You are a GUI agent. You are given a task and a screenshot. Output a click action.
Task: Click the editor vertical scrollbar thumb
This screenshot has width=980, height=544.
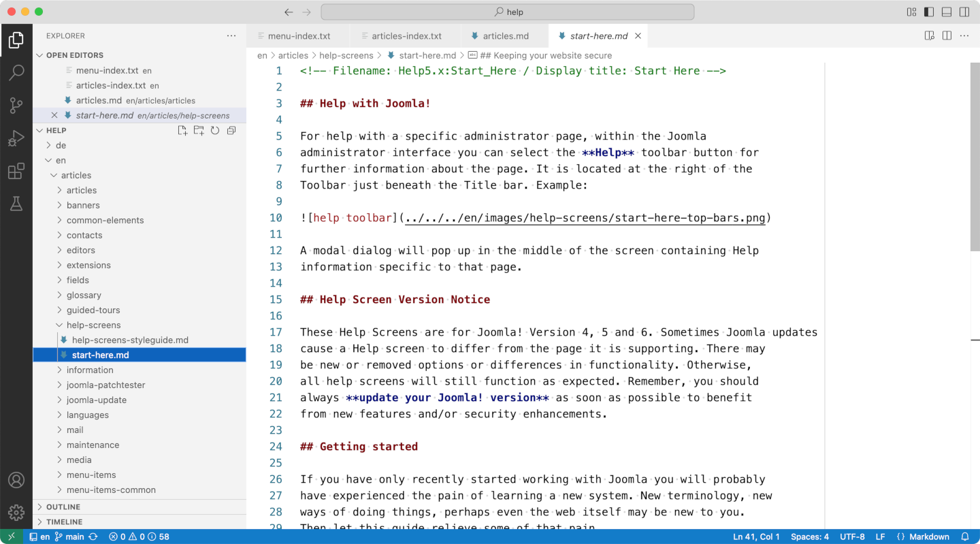pyautogui.click(x=975, y=157)
